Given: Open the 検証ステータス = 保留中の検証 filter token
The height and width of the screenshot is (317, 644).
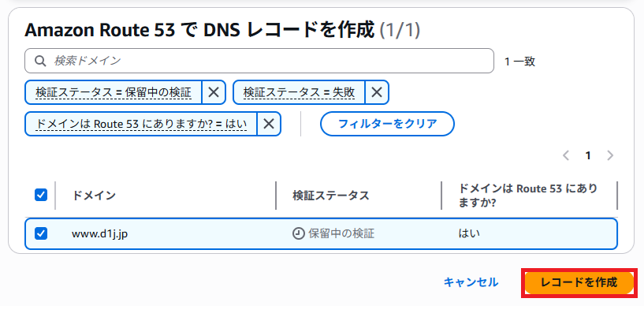Looking at the screenshot, I should click(x=114, y=92).
